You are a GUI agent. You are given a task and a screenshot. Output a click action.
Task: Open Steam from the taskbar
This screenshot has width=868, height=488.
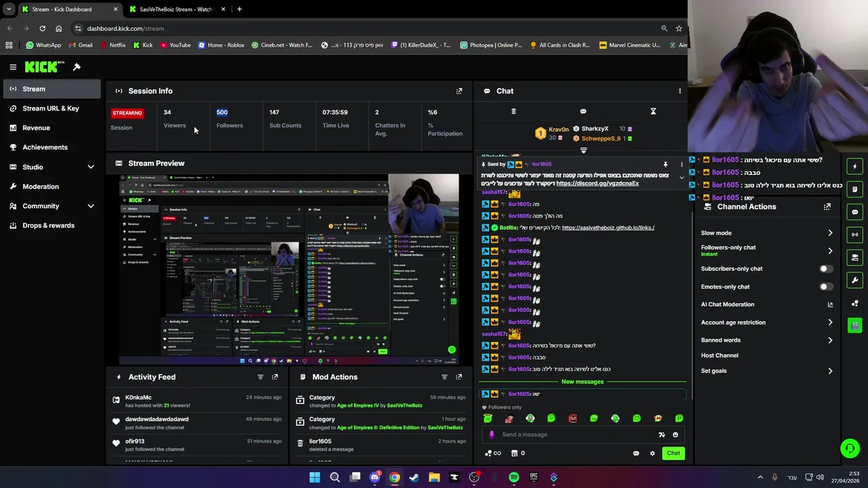click(414, 477)
